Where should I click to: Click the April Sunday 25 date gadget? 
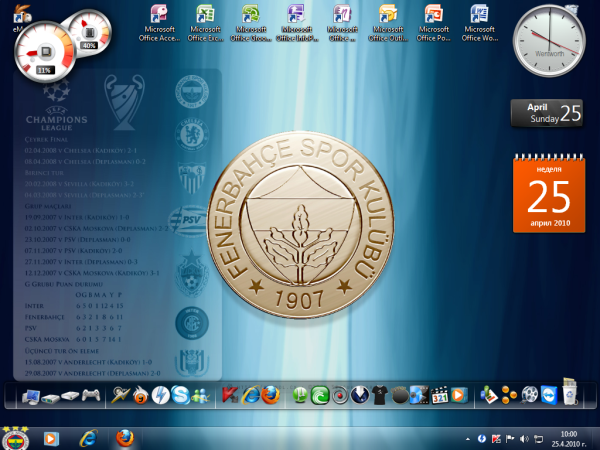(547, 113)
